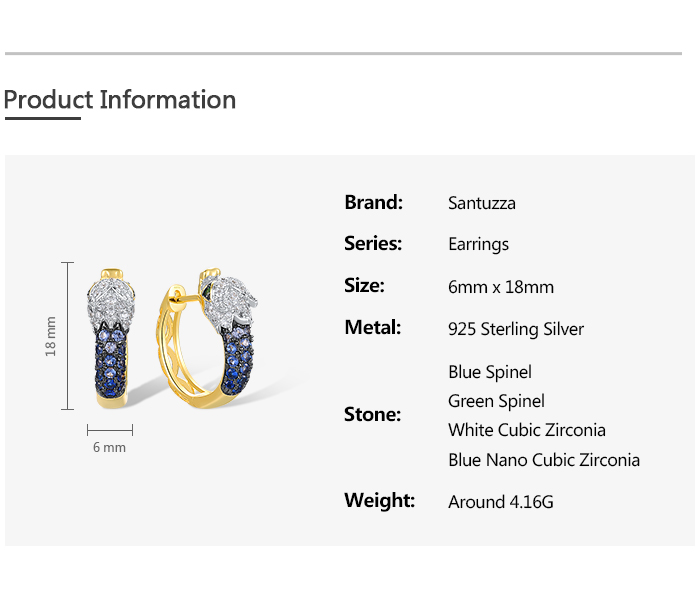Click the Green Spinel stone entry
Screen dimensions: 700x596
coord(496,401)
